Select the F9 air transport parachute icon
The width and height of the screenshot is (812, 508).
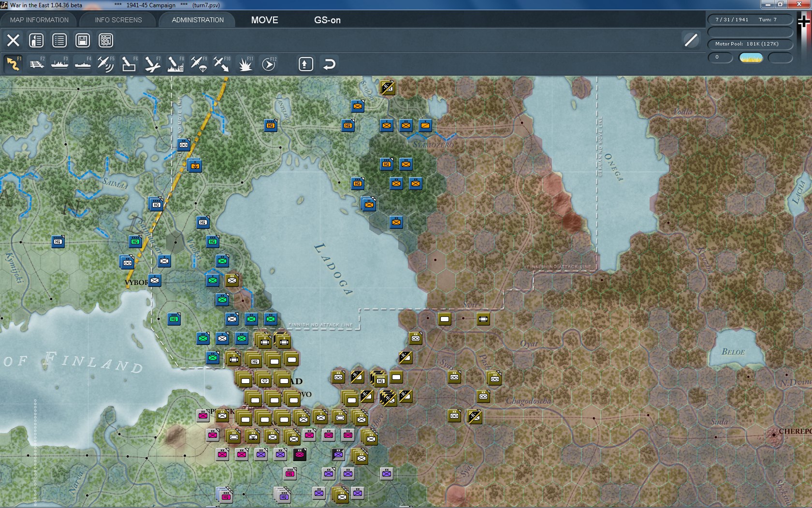pos(199,64)
